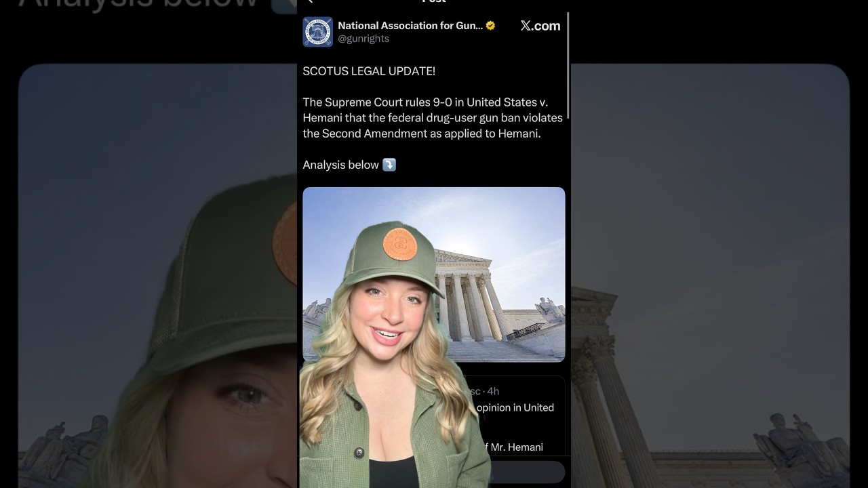
Task: Click the gold verified badge beside the name
Action: (x=490, y=26)
